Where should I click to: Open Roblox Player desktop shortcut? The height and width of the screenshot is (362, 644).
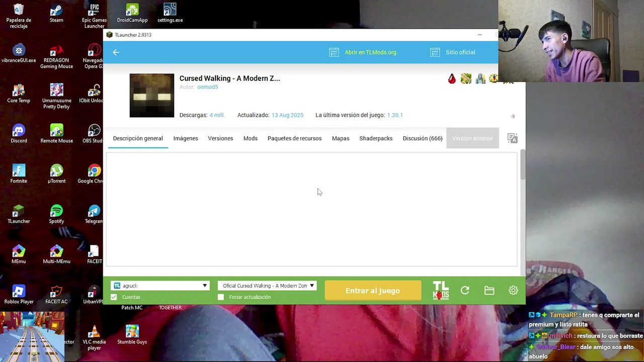tap(19, 295)
